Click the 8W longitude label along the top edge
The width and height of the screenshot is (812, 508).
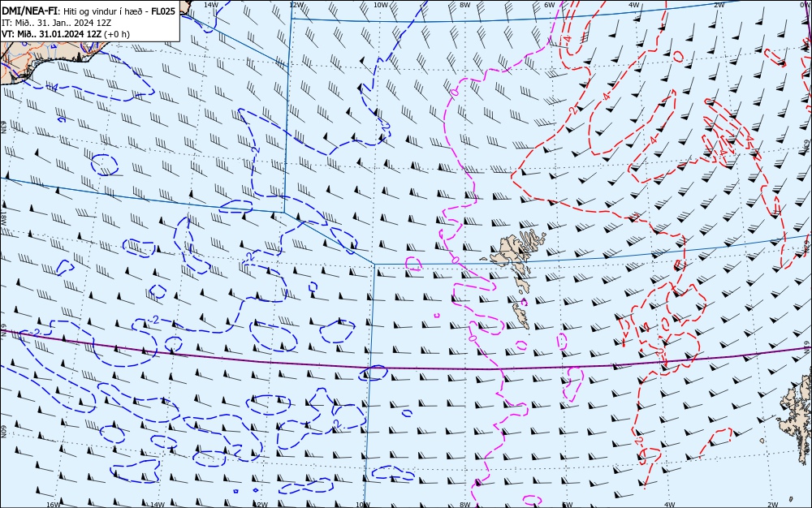(x=464, y=4)
